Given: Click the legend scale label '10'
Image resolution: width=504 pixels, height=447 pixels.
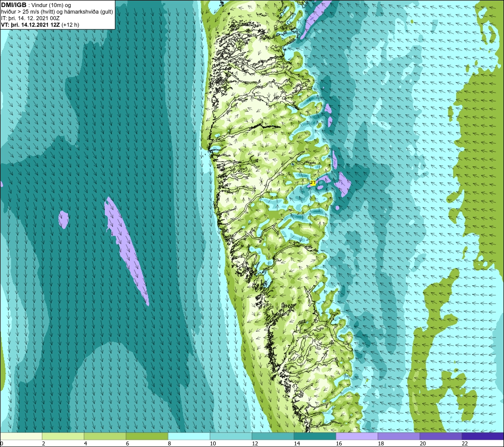Looking at the screenshot, I should [x=213, y=443].
